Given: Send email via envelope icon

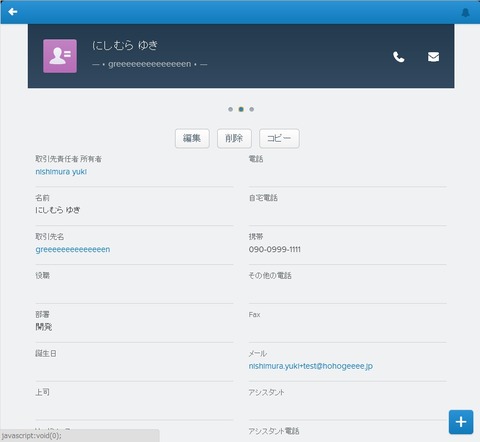Looking at the screenshot, I should coord(433,57).
